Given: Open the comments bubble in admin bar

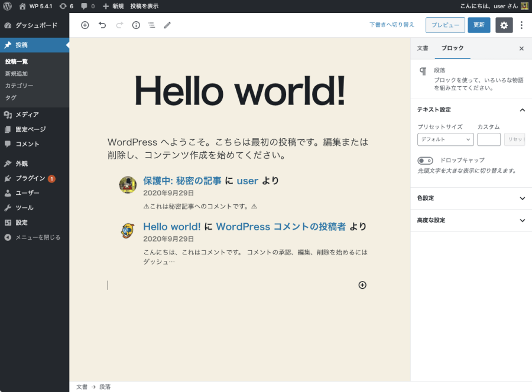Looking at the screenshot, I should (88, 6).
